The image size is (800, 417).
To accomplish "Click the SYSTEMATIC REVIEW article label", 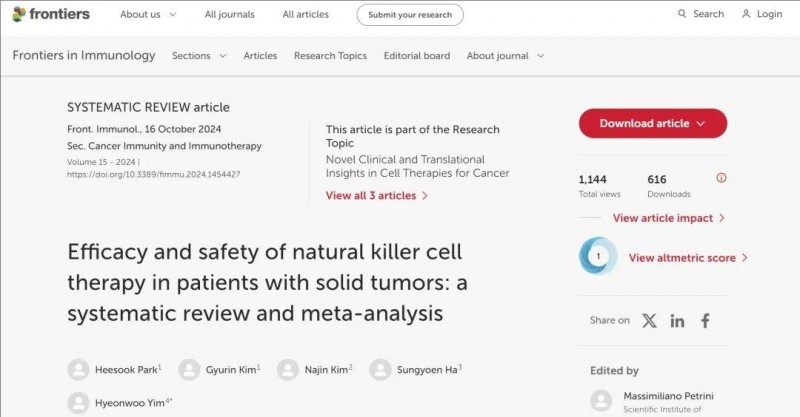I will pyautogui.click(x=148, y=107).
